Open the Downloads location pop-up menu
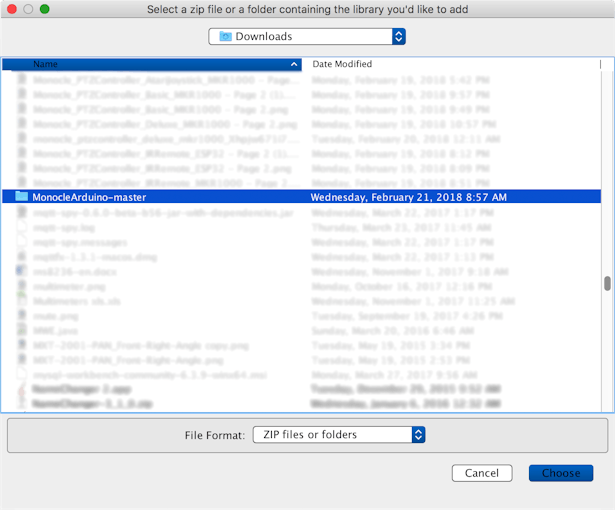615x510 pixels. pos(307,36)
